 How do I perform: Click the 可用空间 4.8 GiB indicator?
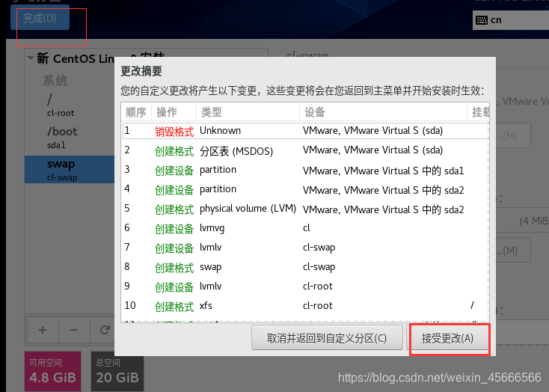point(52,371)
